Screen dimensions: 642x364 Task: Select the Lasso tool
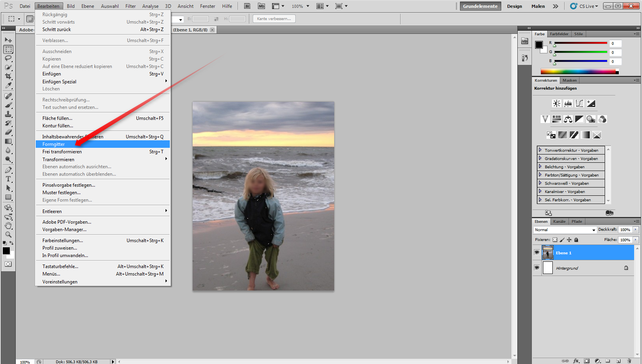8,59
